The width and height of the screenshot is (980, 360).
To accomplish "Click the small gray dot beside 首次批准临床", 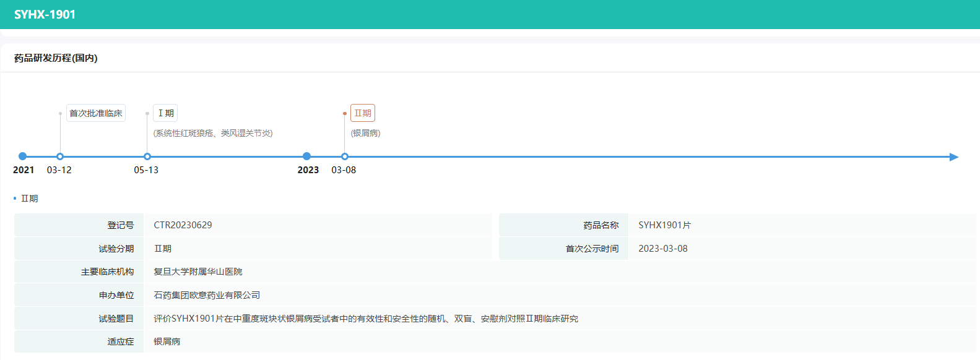I will [60, 114].
